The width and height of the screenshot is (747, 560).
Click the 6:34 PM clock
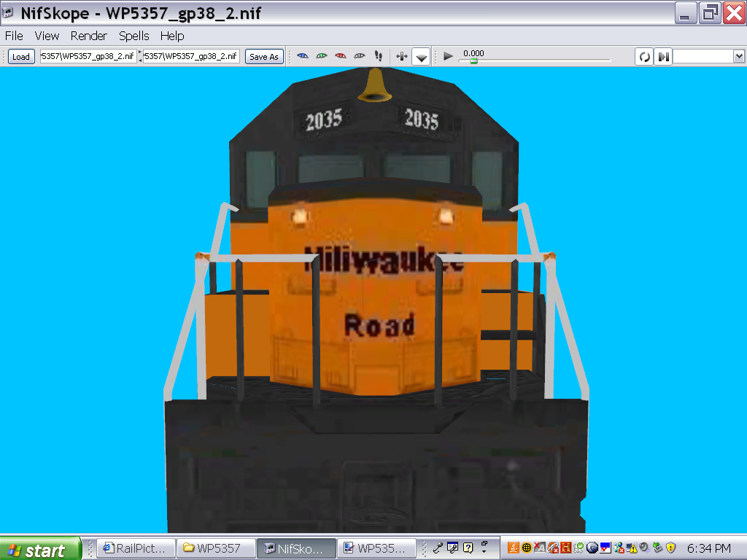tap(708, 548)
